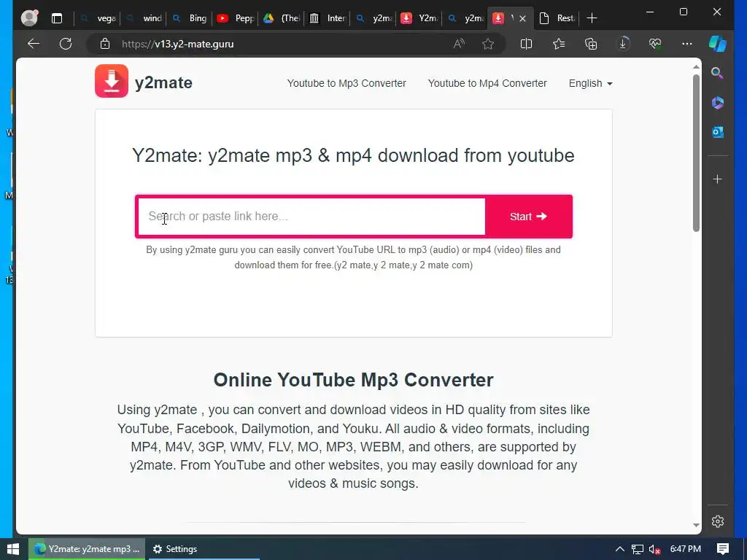Open the Collections icon
This screenshot has height=560, width=747.
[591, 44]
